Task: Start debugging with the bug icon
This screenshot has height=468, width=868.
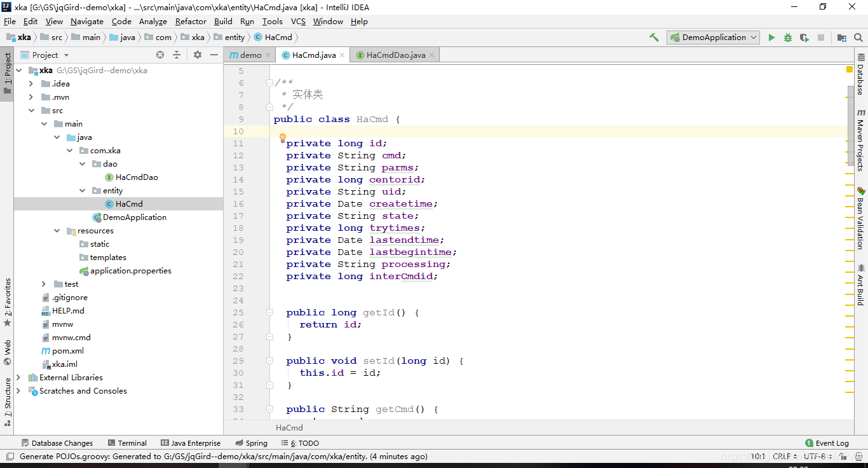Action: tap(788, 38)
